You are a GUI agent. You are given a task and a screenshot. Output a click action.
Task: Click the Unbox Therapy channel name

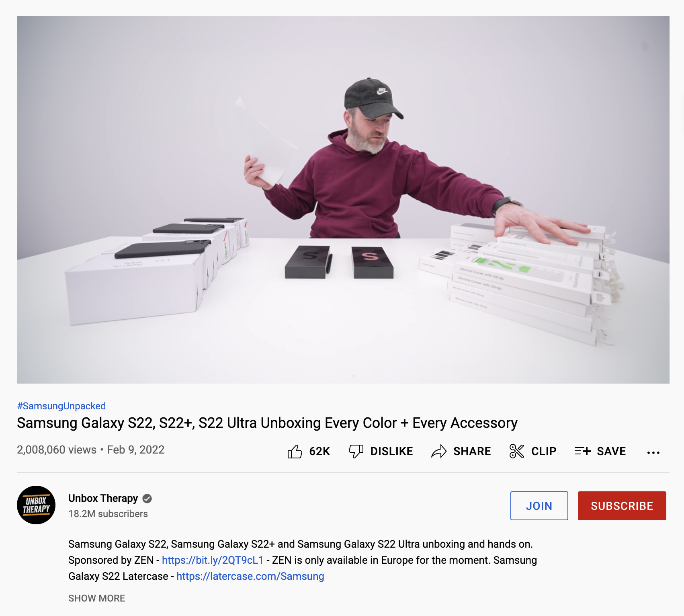coord(103,498)
